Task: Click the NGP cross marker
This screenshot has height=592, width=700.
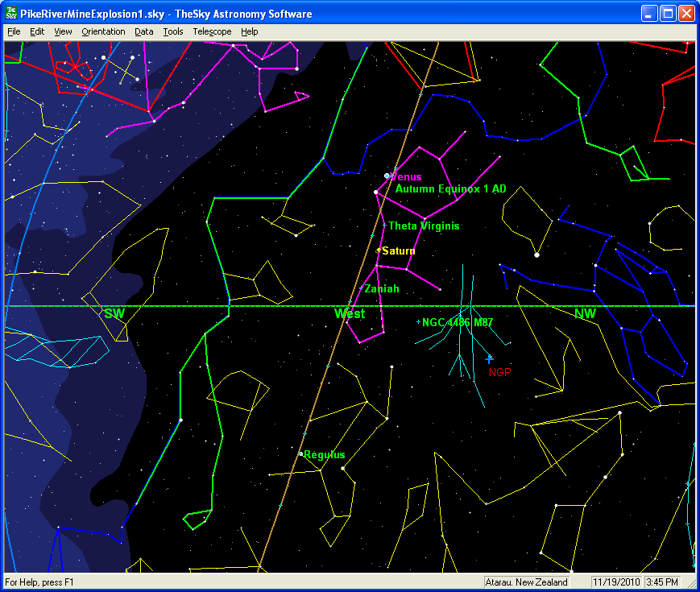Action: coord(489,359)
